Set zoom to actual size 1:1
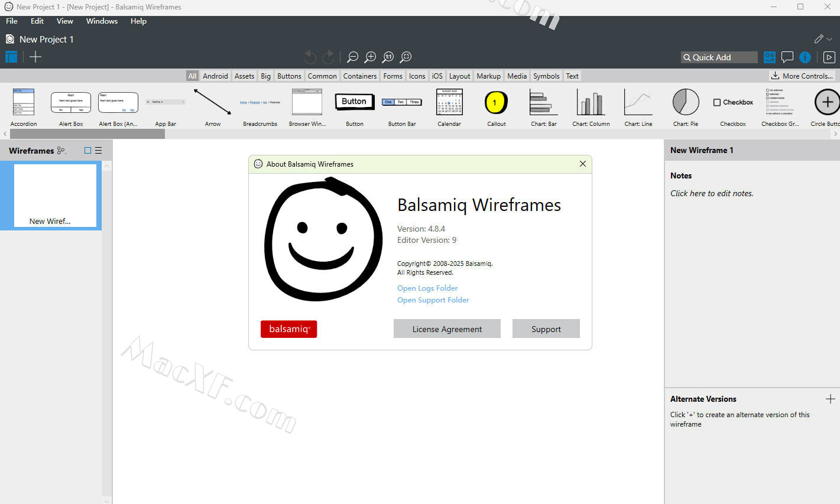Image resolution: width=840 pixels, height=504 pixels. 388,57
